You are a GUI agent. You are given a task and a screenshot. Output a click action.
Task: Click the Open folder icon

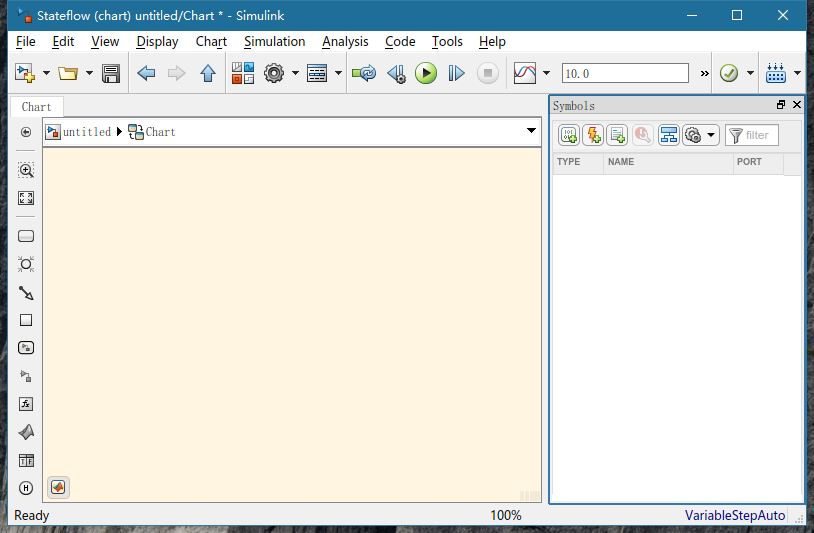click(x=68, y=73)
